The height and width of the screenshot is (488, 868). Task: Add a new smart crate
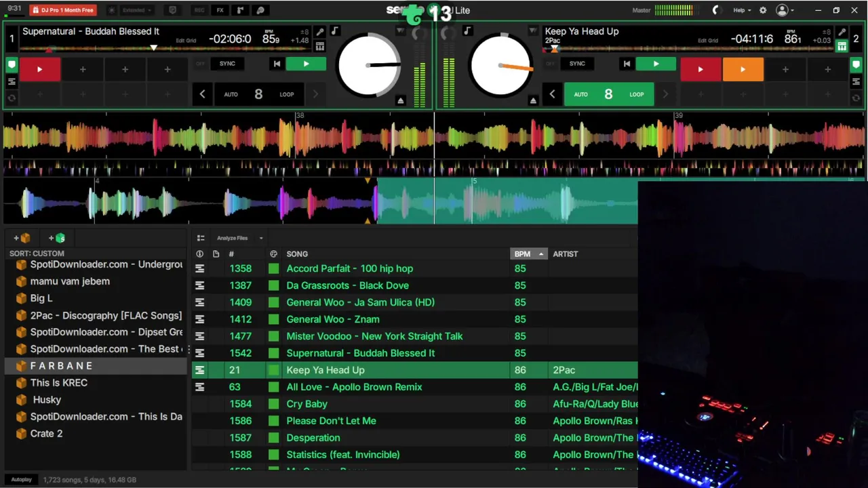coord(57,238)
